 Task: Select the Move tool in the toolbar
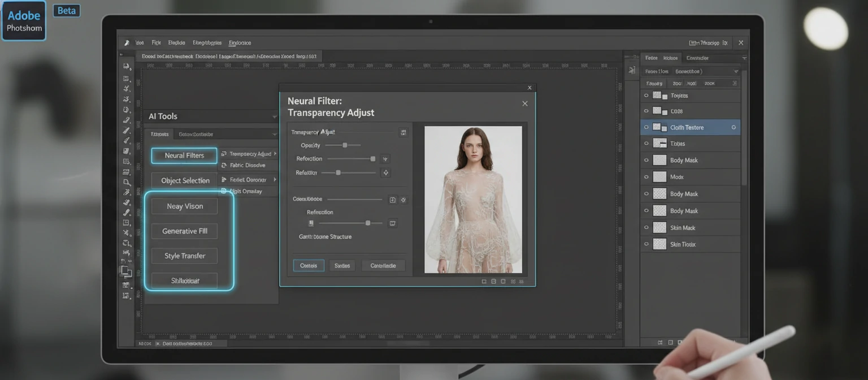click(127, 66)
